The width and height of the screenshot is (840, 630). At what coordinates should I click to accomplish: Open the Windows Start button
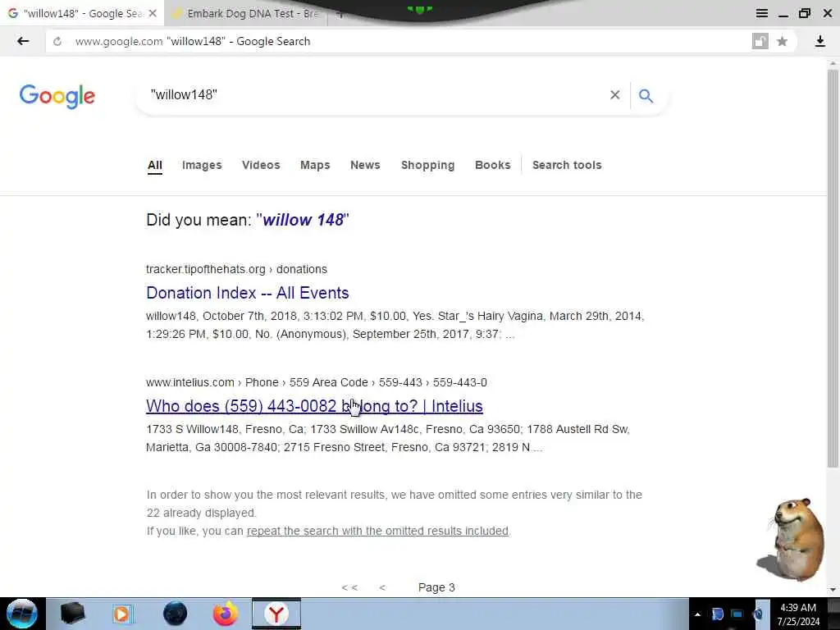pos(21,614)
